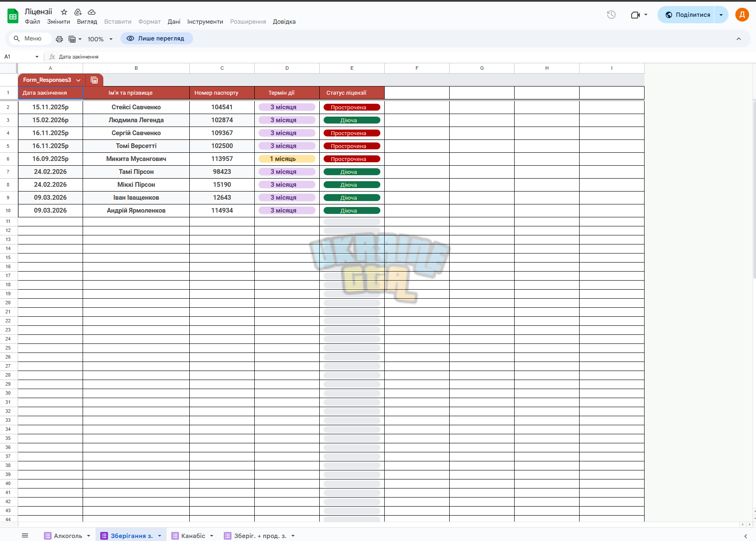Open the Канабіс tab menu arrow

tap(212, 536)
